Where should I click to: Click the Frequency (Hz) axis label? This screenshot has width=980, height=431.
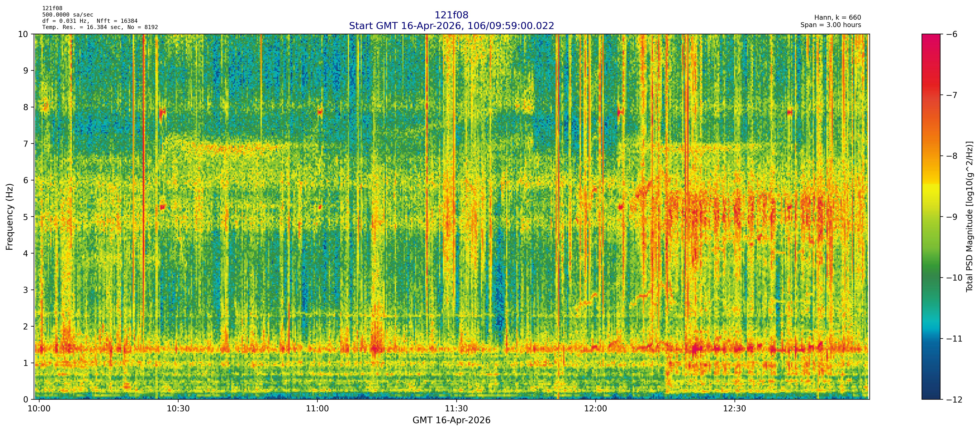tap(10, 217)
